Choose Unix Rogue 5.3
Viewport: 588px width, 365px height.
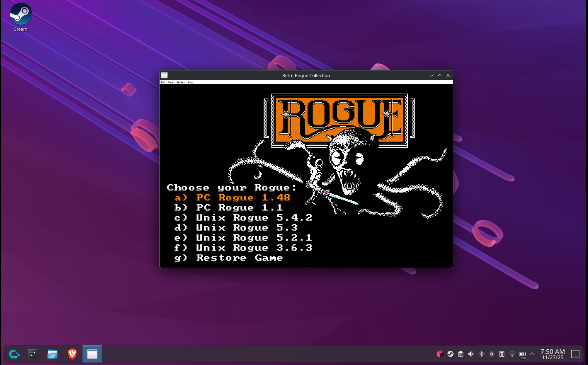(236, 227)
